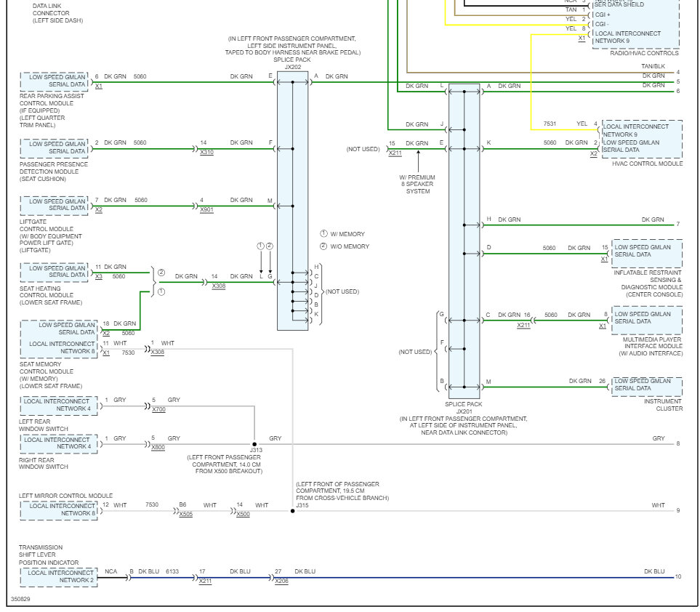
Task: Select the LEFT REAR WINDOW SWITCH label
Action: (x=44, y=425)
